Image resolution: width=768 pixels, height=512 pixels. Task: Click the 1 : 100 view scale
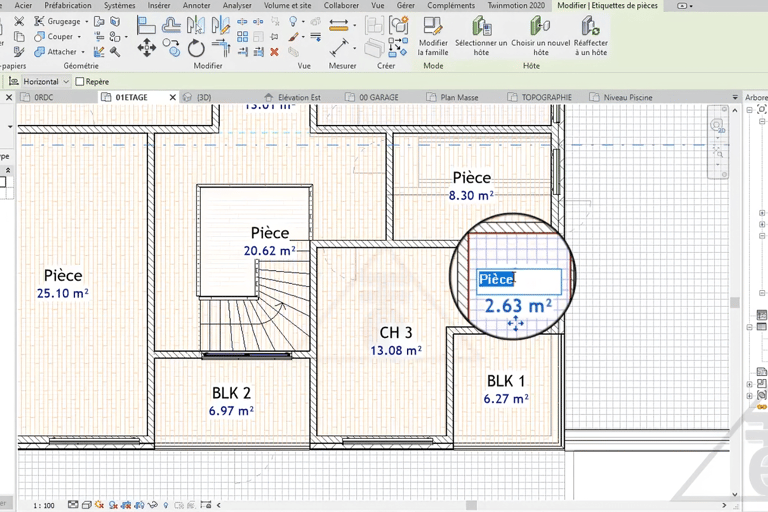[44, 505]
